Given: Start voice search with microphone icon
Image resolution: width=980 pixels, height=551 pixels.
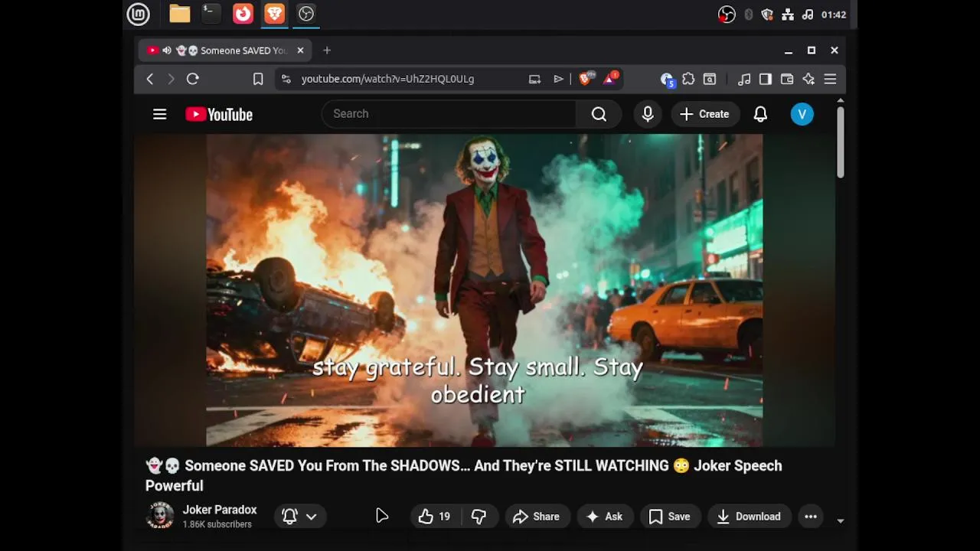Looking at the screenshot, I should 648,114.
